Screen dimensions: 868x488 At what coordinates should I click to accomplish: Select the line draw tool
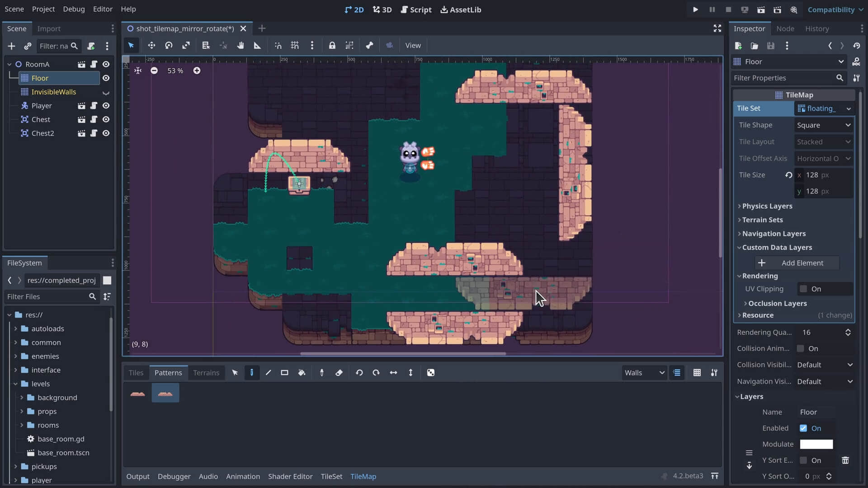pos(268,372)
